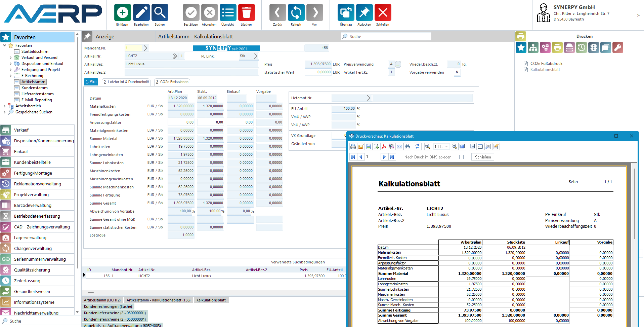Switch to the 'CO2e Emissionen' tab
The image size is (644, 327).
pyautogui.click(x=172, y=82)
